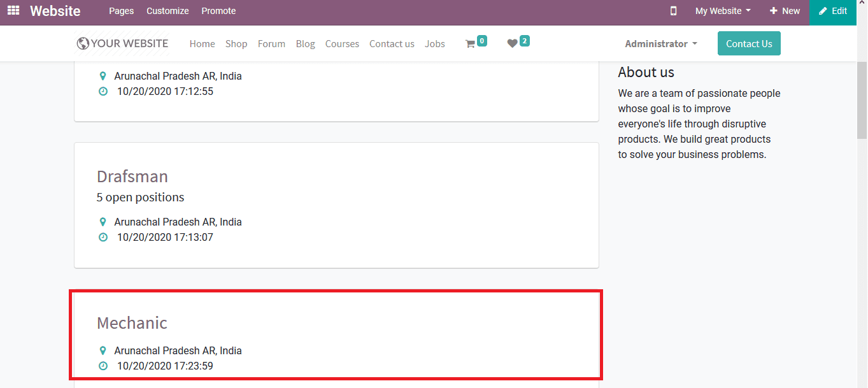868x388 pixels.
Task: Click the clock icon in Drafsman card
Action: coord(103,237)
